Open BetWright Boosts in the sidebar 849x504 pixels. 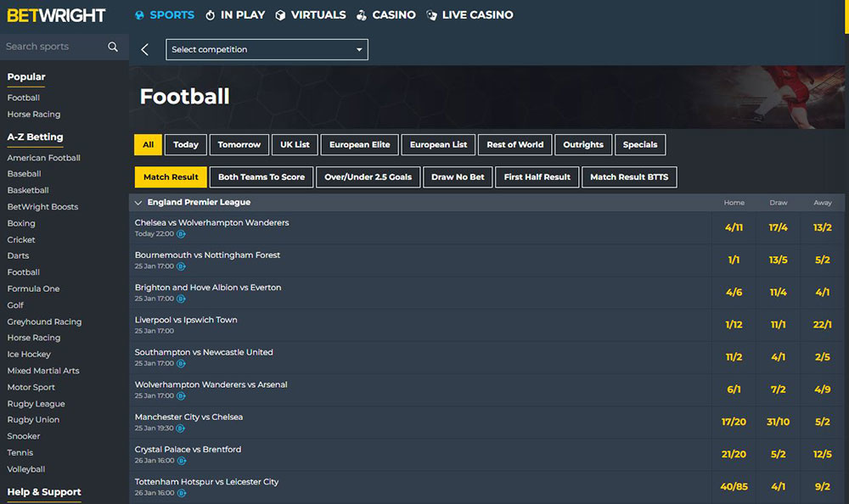(x=42, y=207)
